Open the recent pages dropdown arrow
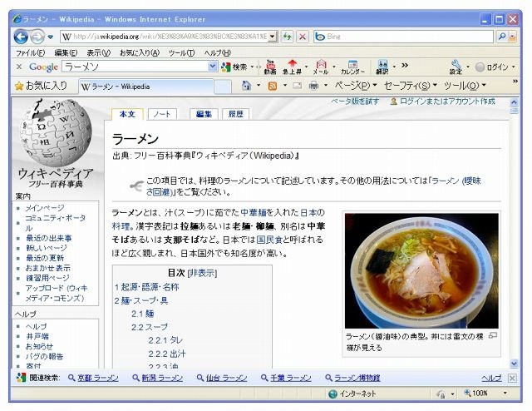532x411 pixels. pos(51,37)
